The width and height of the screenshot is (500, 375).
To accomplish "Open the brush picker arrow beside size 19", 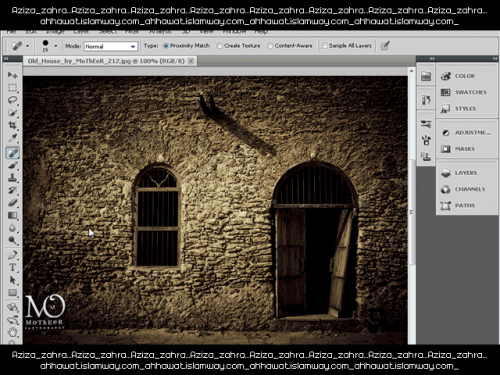I will pyautogui.click(x=56, y=46).
